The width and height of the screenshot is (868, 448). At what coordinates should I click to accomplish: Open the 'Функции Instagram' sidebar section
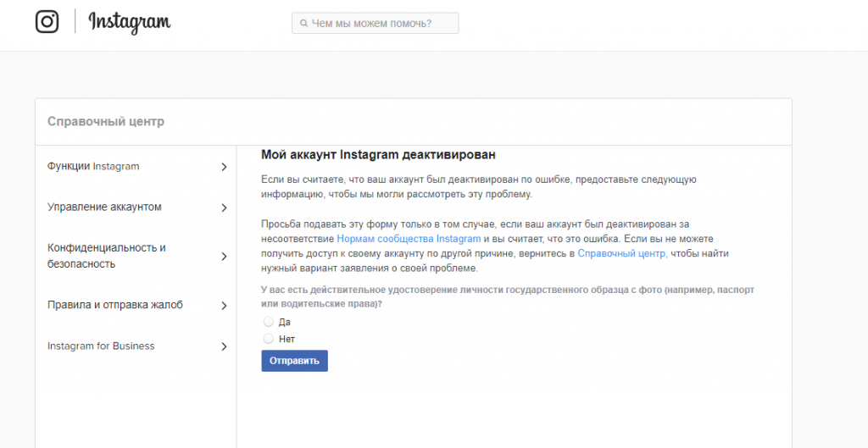click(93, 167)
